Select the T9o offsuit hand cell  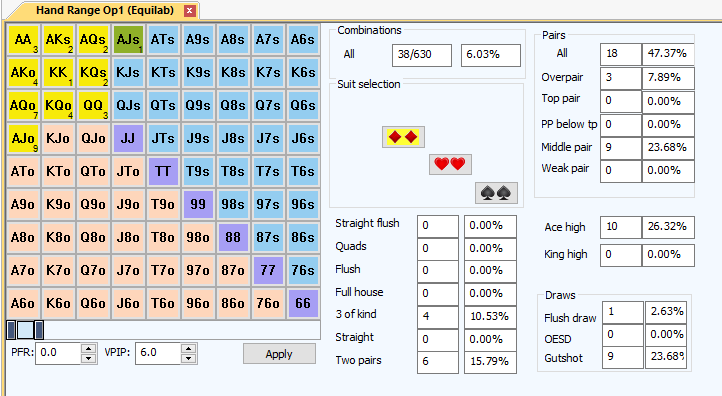(x=163, y=204)
